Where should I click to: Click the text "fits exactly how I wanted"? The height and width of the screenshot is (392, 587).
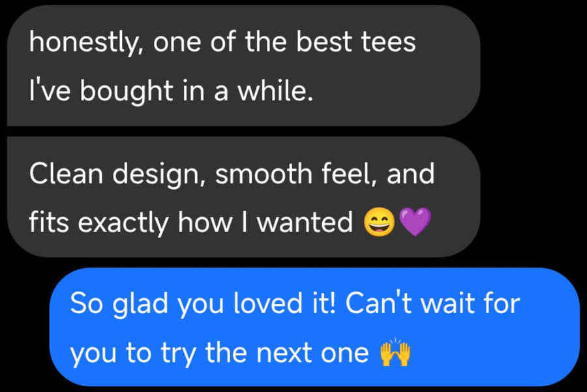(x=190, y=224)
